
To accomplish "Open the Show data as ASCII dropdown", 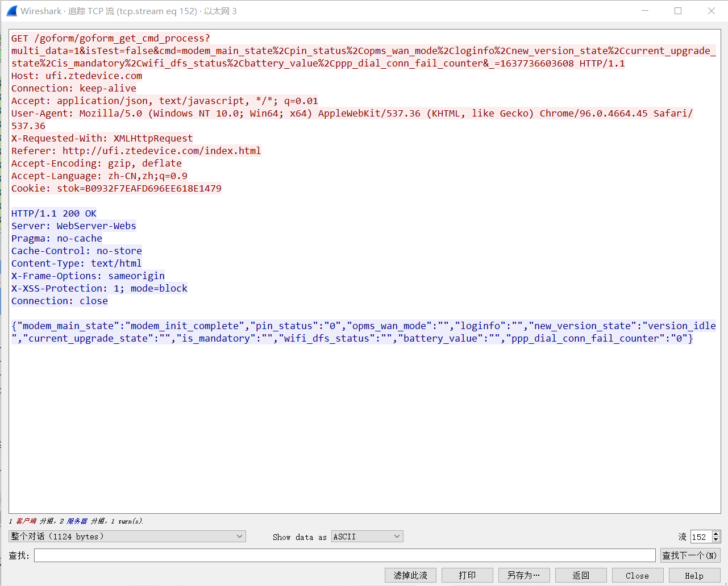I will [367, 537].
